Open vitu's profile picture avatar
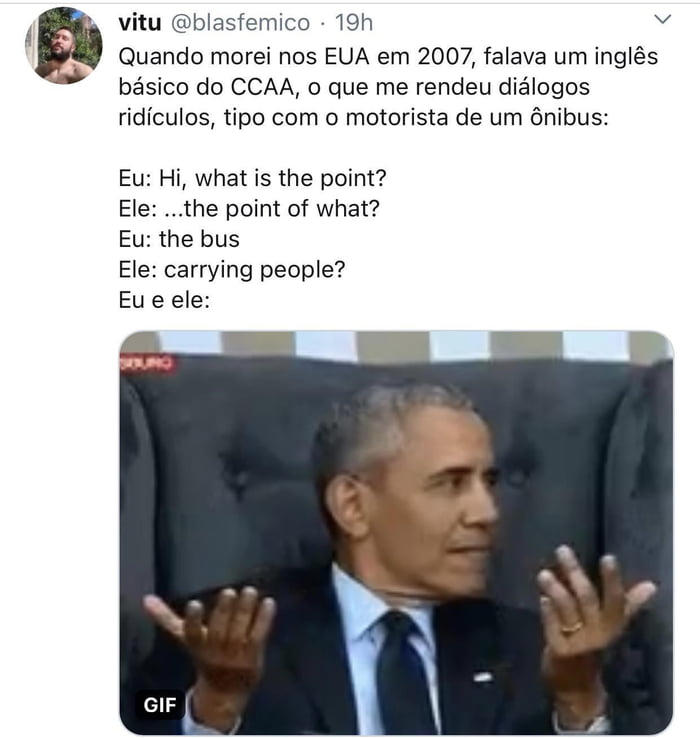Screen dimensions: 700x738 64,46
